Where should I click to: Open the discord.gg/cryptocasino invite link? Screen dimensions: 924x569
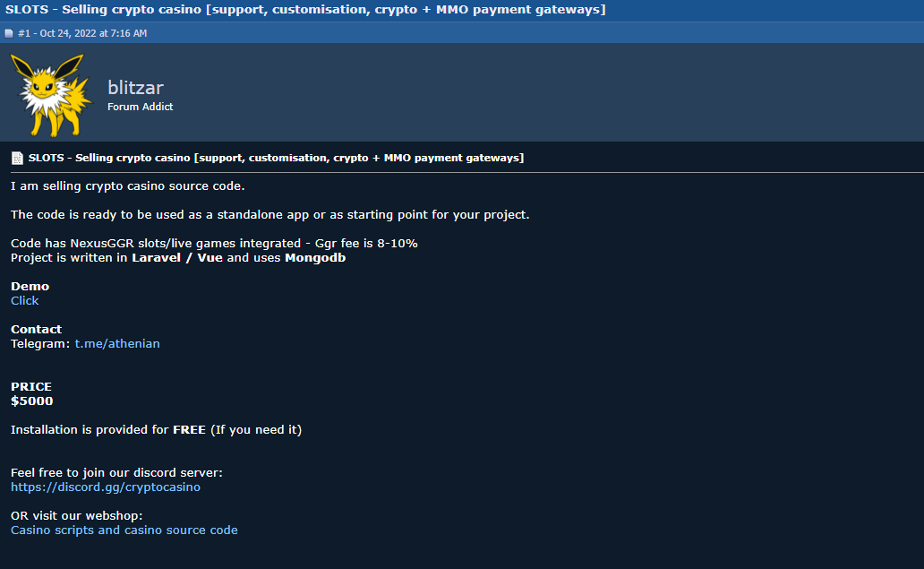pos(106,487)
